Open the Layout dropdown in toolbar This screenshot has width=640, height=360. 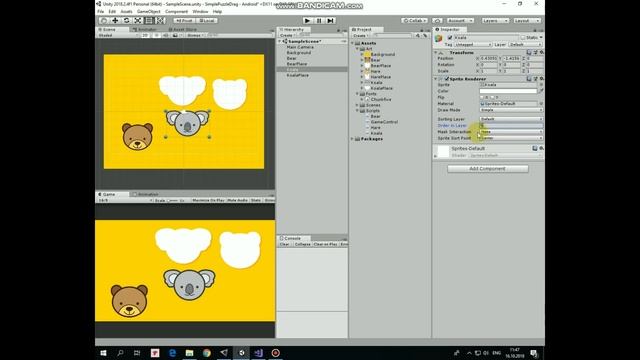pyautogui.click(x=527, y=20)
